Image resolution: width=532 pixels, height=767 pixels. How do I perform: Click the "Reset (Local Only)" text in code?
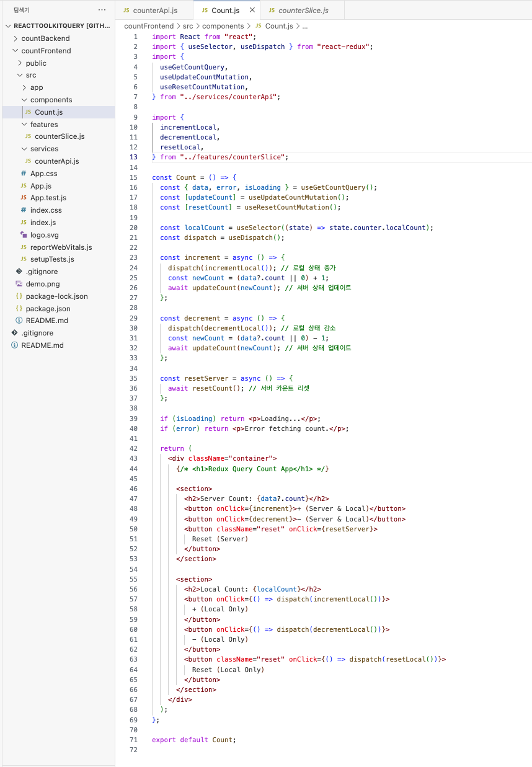228,670
